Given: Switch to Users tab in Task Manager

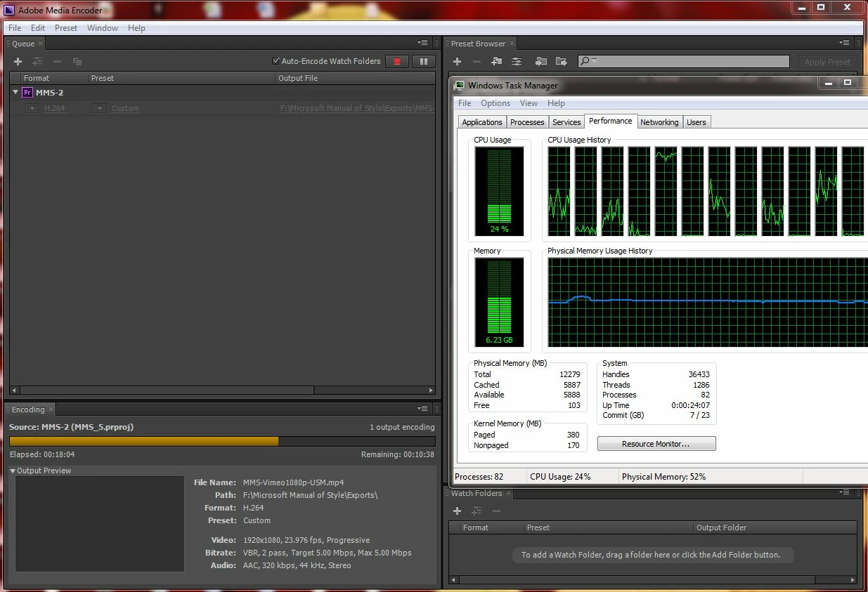Looking at the screenshot, I should pyautogui.click(x=697, y=122).
